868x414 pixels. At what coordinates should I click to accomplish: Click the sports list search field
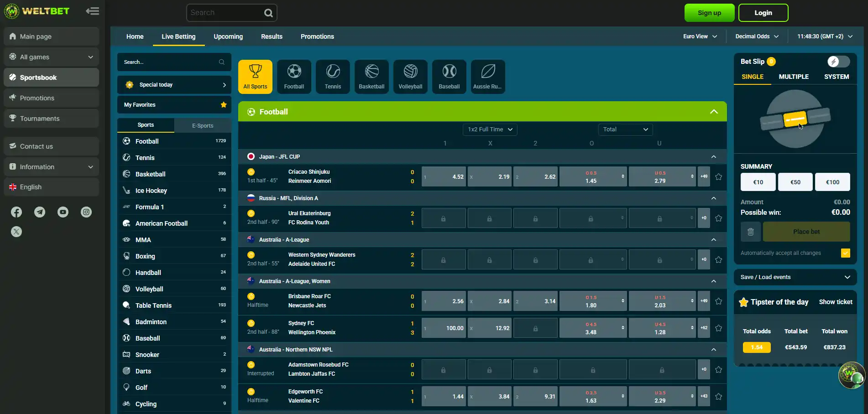point(174,62)
